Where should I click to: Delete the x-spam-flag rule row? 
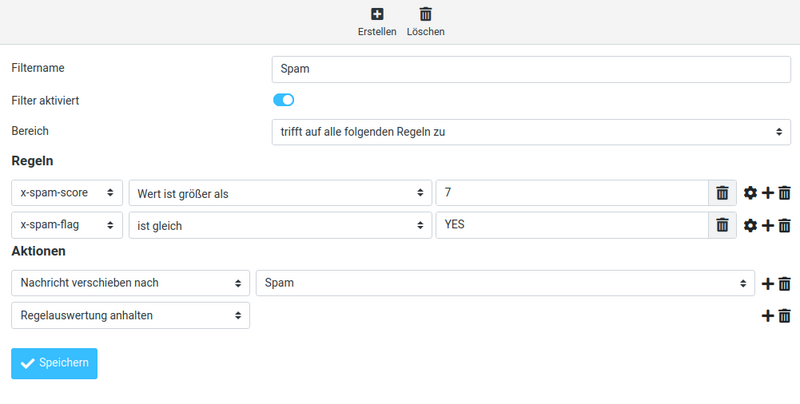pos(785,225)
